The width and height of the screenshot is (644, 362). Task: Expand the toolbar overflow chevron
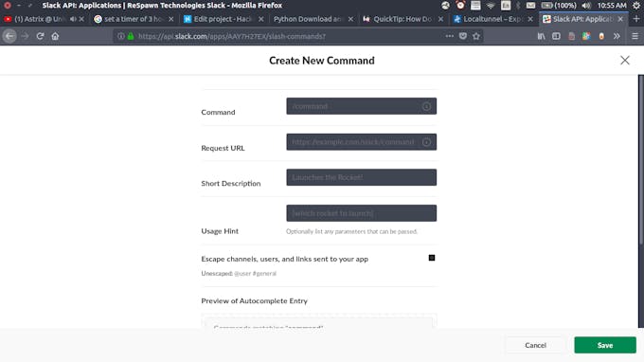click(x=617, y=36)
